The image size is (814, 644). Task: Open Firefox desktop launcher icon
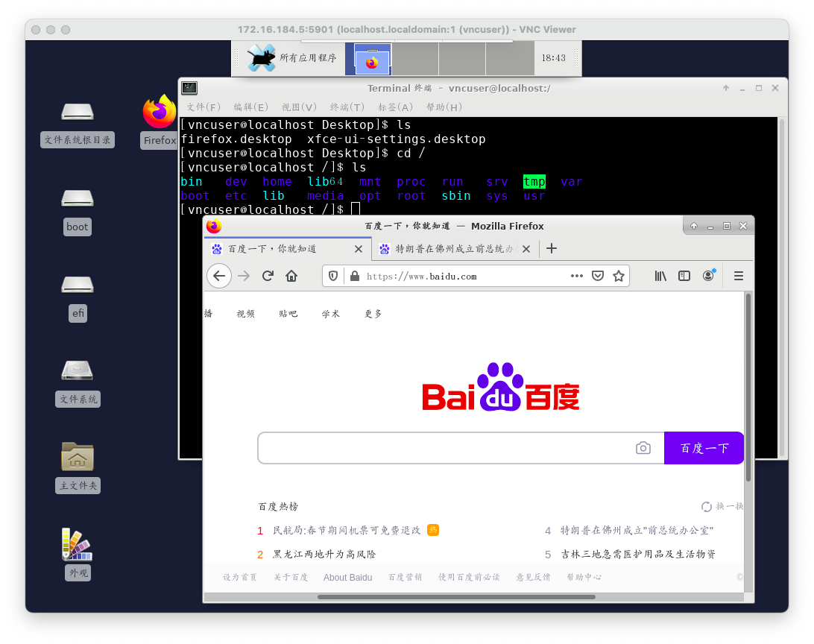pyautogui.click(x=160, y=112)
